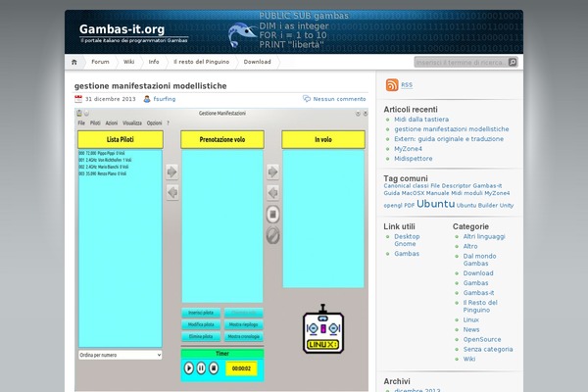Screen dimensions: 588x392
Task: Click the Prenotazione volo yellow header
Action: click(222, 139)
